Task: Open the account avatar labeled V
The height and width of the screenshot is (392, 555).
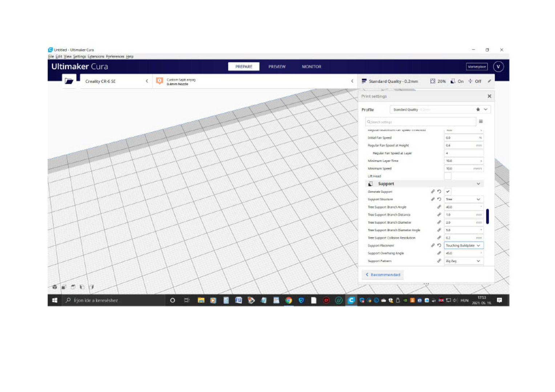Action: click(x=498, y=67)
